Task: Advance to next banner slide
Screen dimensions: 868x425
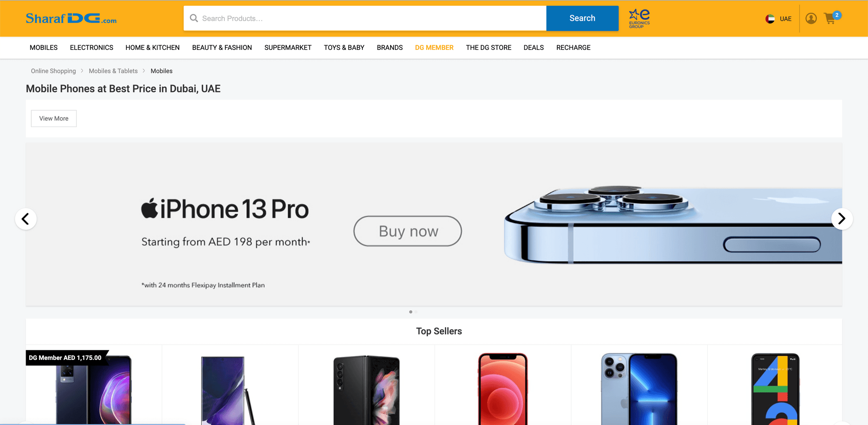Action: pos(842,219)
